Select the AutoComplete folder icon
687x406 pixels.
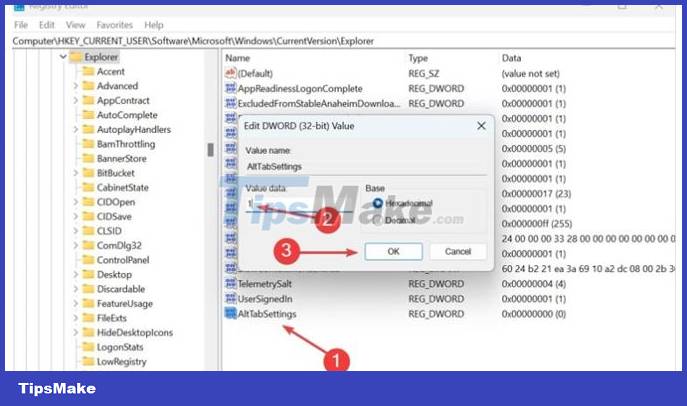(x=89, y=115)
